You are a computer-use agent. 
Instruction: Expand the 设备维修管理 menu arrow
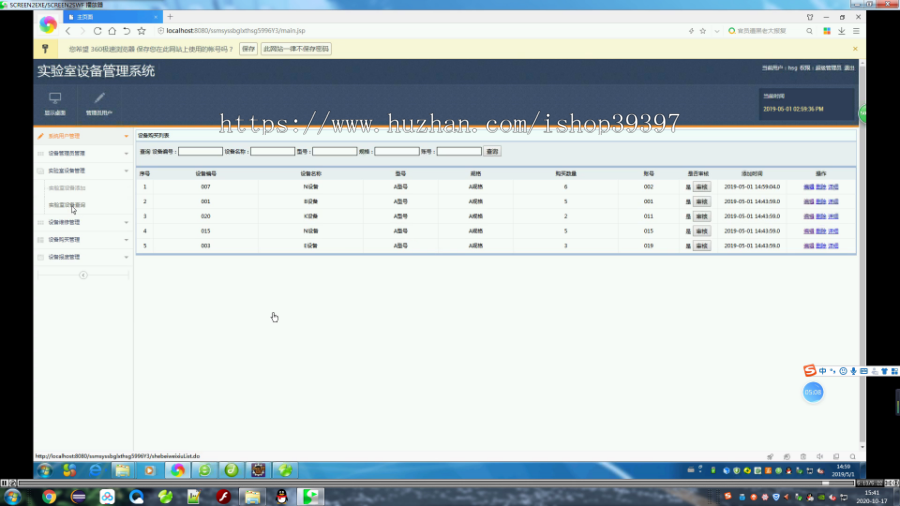tap(126, 223)
